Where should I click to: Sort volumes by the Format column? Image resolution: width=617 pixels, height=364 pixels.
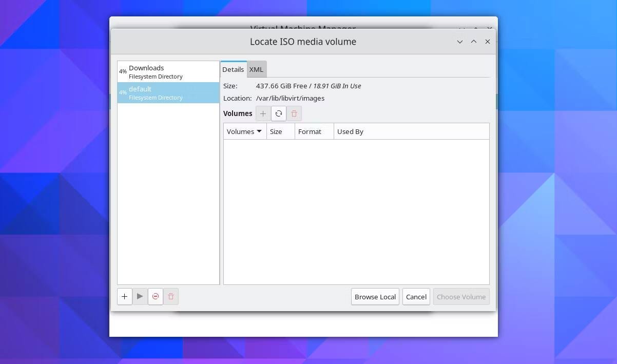coord(310,131)
